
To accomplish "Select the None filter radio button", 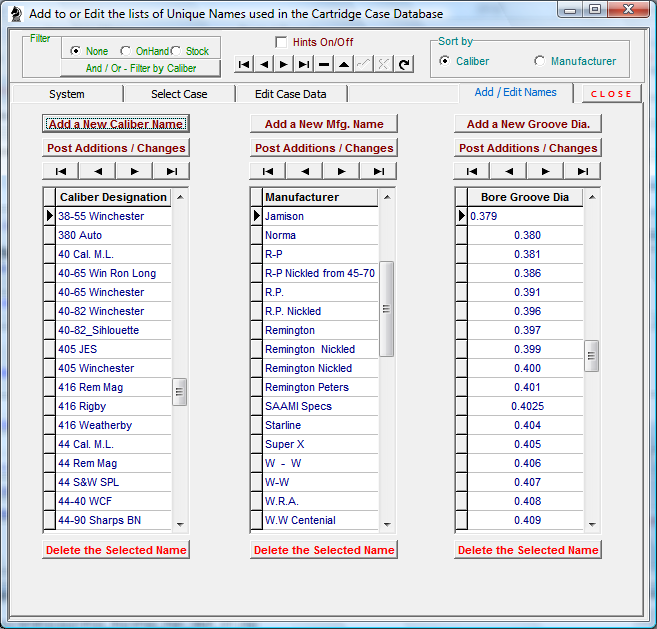I will (x=75, y=51).
